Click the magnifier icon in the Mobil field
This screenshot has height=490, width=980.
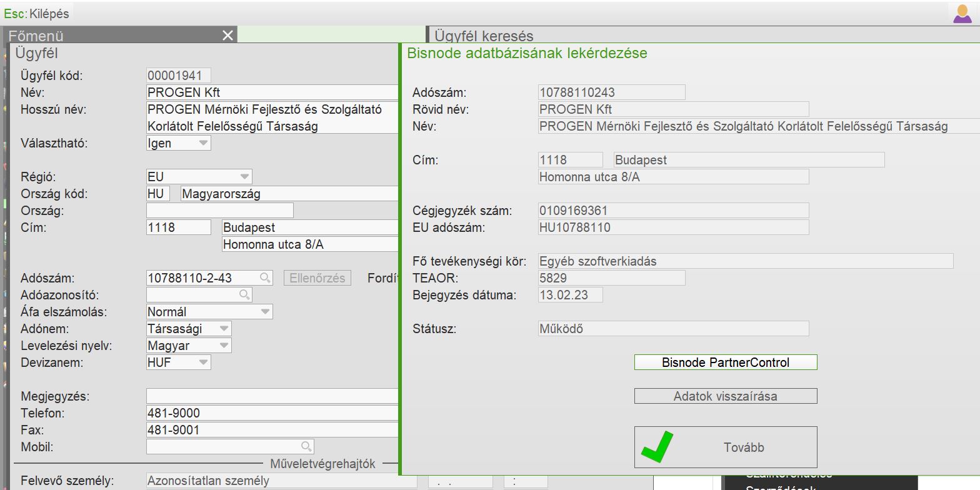coord(306,446)
